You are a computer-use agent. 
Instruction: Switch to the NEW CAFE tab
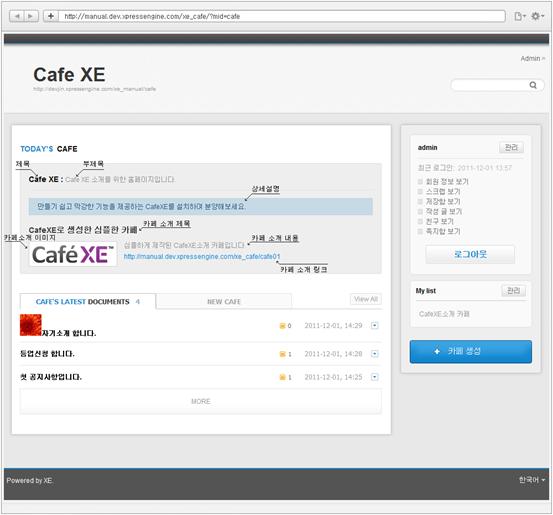pyautogui.click(x=224, y=302)
